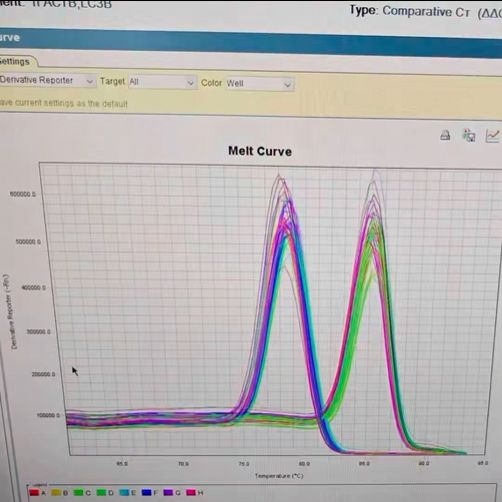Open the Target All dropdown
This screenshot has width=502, height=502.
pos(162,82)
